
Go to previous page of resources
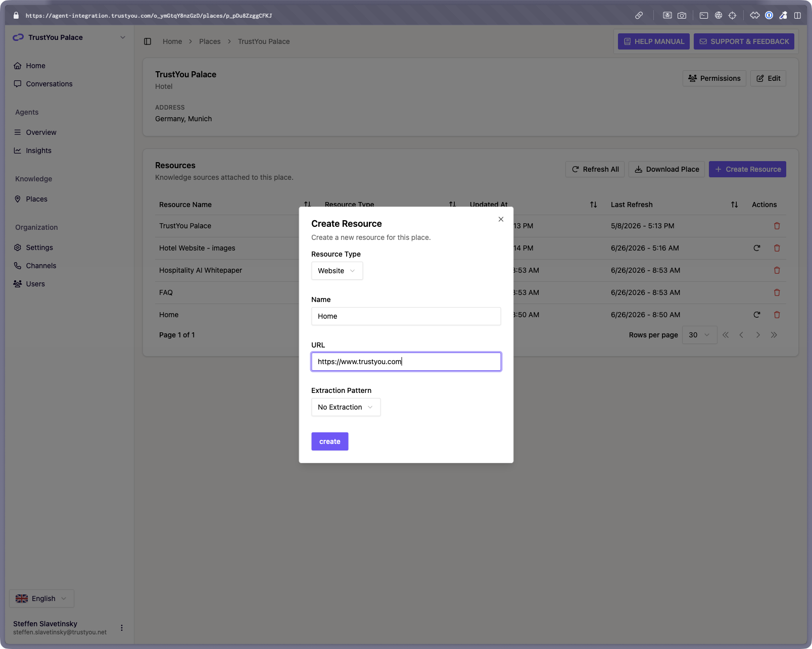click(741, 335)
